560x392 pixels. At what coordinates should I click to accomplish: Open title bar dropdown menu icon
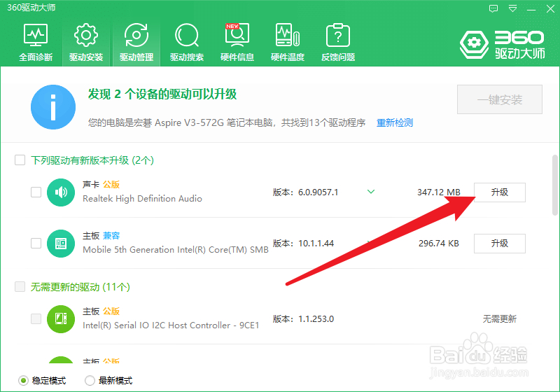coord(512,8)
